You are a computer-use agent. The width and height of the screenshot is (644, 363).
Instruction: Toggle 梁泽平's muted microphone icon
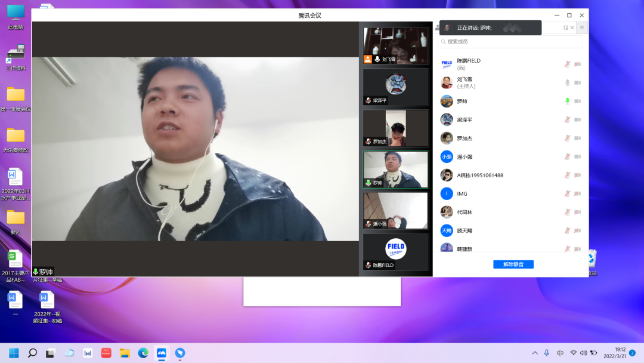point(567,119)
